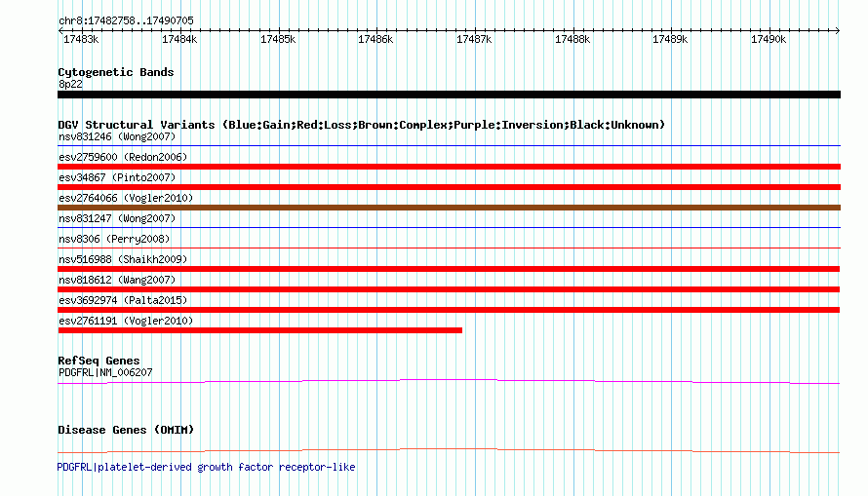Open variant nsv516988 (Shaikh2009) label

[123, 259]
